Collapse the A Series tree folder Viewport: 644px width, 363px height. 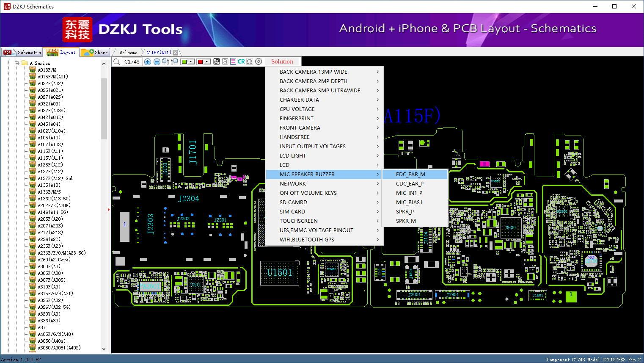pyautogui.click(x=17, y=63)
